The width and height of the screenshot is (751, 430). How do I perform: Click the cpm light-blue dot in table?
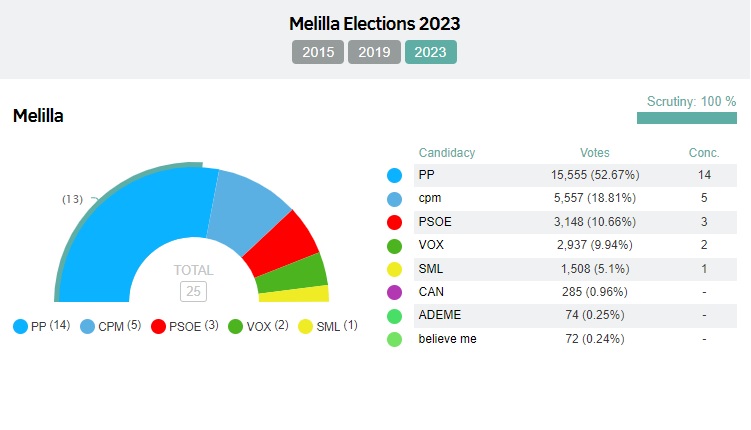(x=394, y=199)
